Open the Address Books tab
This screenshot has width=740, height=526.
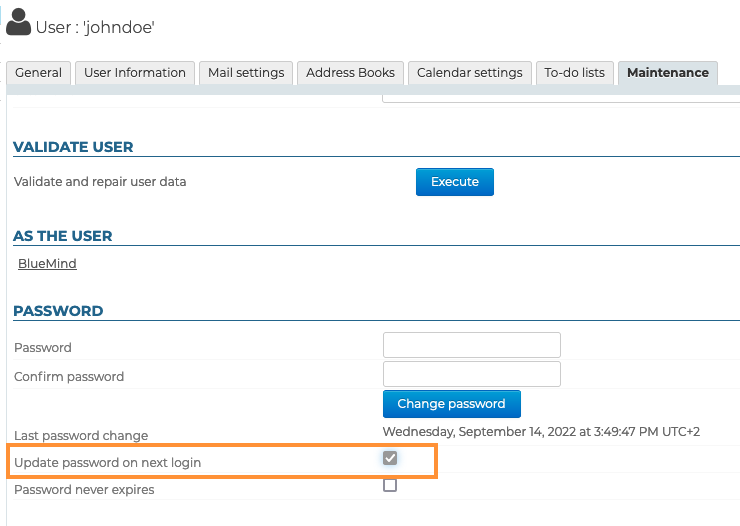click(350, 73)
